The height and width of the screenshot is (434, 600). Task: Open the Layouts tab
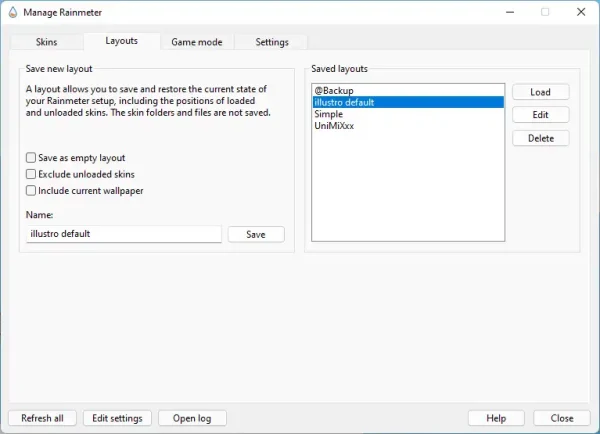pyautogui.click(x=122, y=41)
